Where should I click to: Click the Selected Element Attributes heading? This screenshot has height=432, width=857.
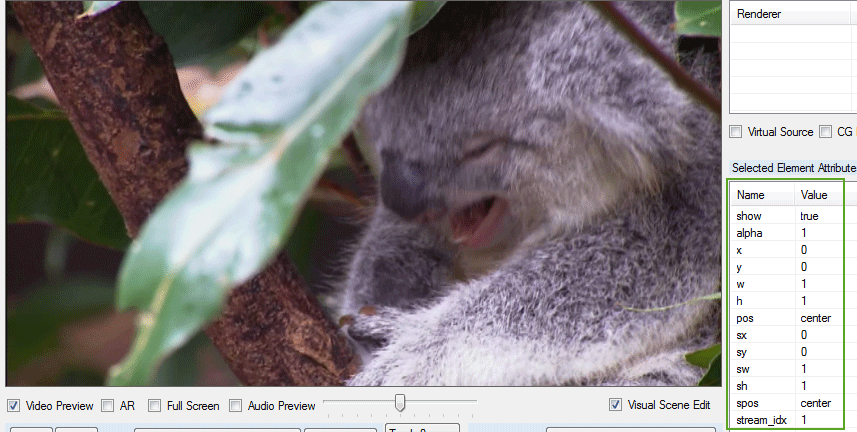(794, 168)
